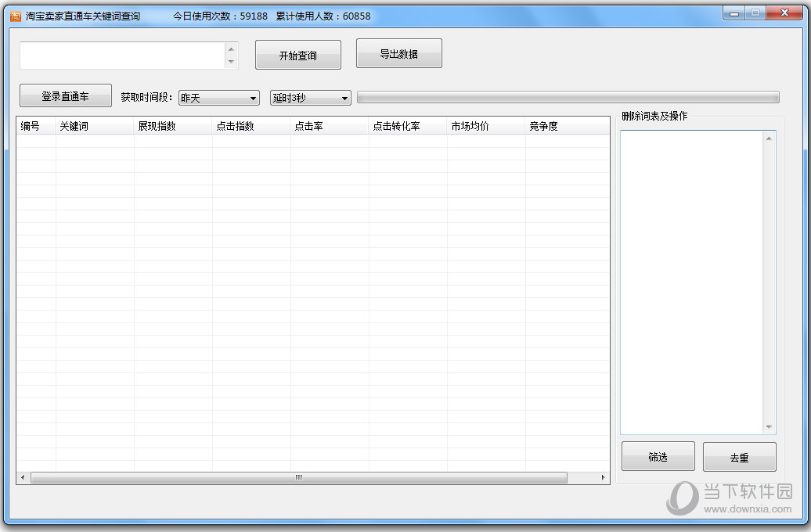Sort by 竞争度 column header
811x532 pixels.
(568, 126)
